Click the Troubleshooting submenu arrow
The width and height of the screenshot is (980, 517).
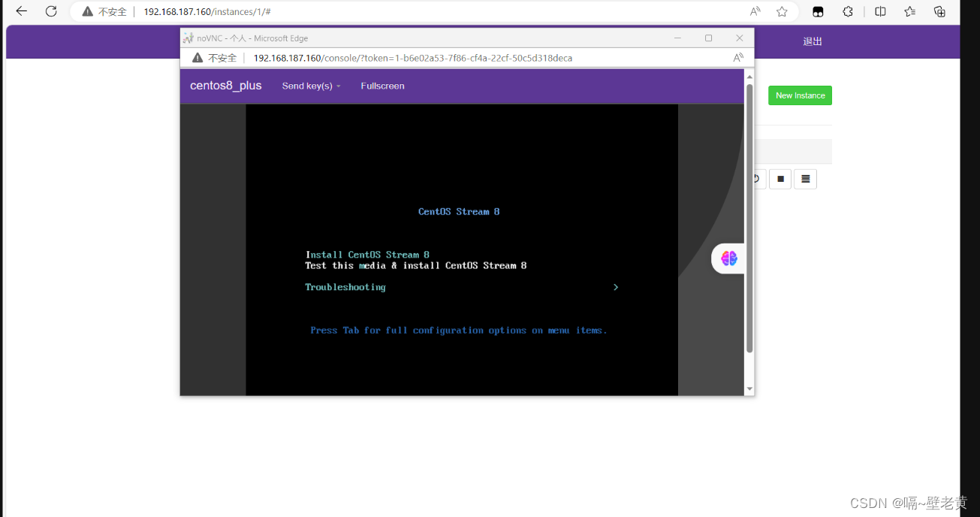pyautogui.click(x=616, y=287)
